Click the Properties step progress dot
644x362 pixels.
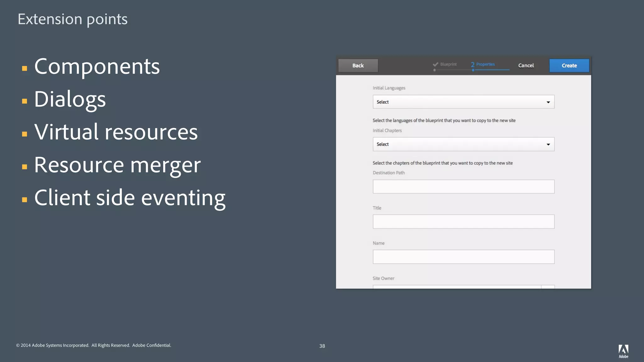tap(473, 70)
